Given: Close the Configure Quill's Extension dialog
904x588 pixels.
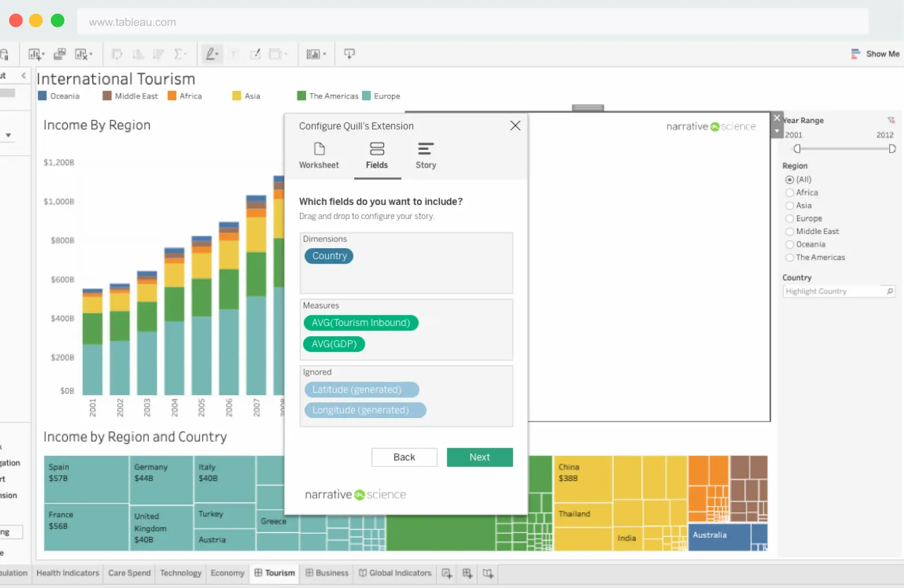Looking at the screenshot, I should point(515,125).
